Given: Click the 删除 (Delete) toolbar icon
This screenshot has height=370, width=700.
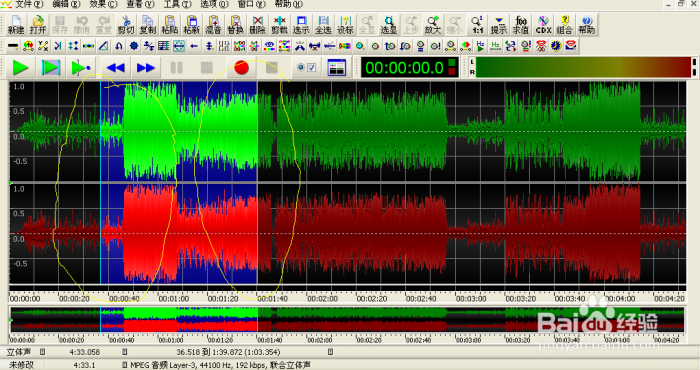Looking at the screenshot, I should pyautogui.click(x=258, y=25).
